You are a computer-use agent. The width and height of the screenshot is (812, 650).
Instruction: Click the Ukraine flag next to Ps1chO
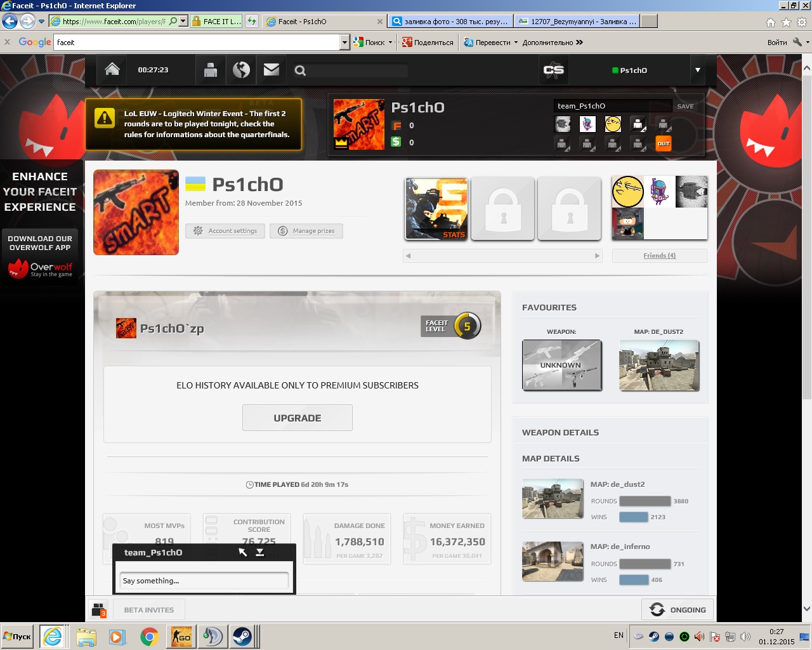click(x=195, y=184)
